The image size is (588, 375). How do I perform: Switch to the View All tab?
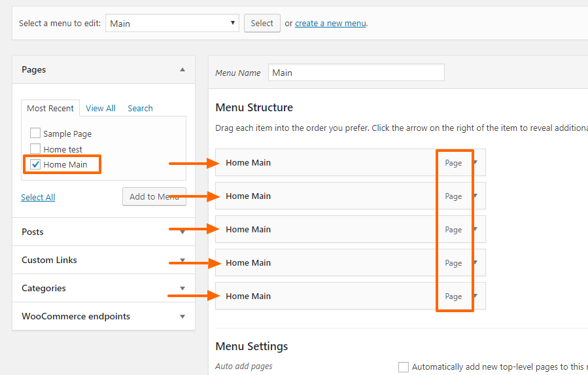tap(101, 109)
